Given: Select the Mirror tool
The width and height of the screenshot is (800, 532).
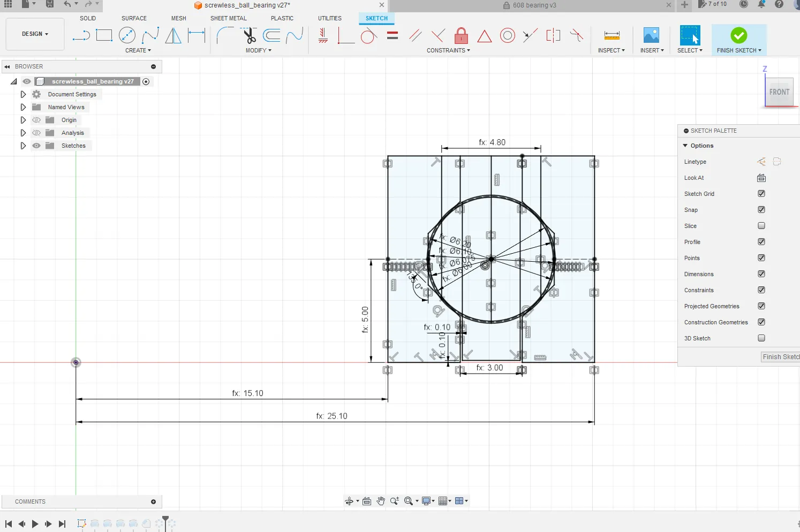Looking at the screenshot, I should [x=173, y=36].
